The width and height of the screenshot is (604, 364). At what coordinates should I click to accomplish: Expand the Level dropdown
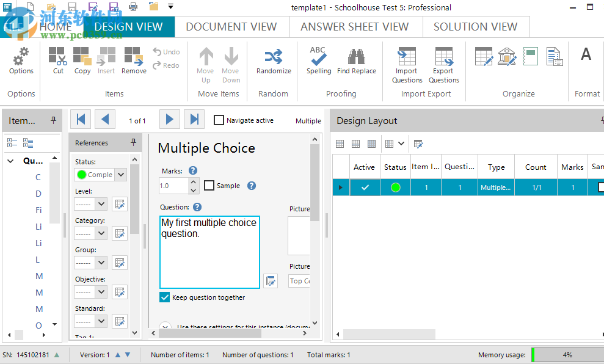(101, 204)
